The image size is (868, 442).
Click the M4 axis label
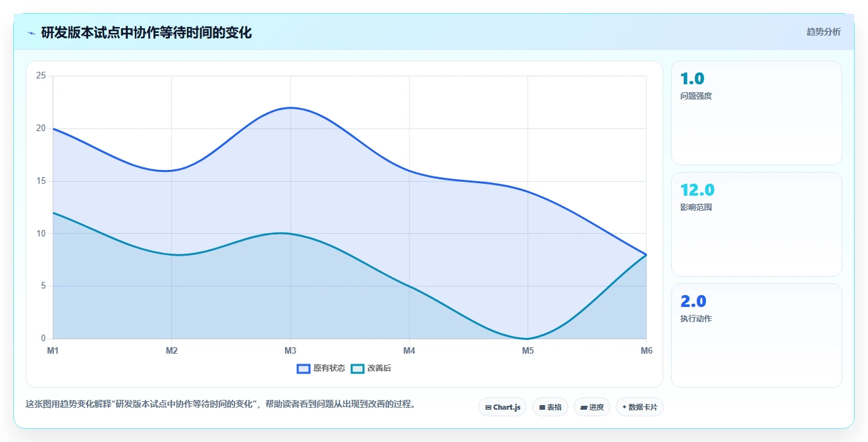pos(409,350)
